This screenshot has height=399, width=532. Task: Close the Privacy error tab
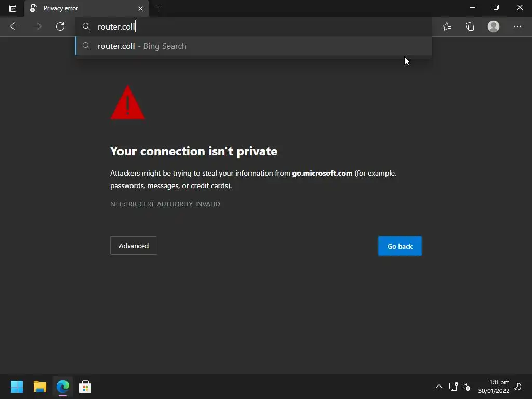(140, 8)
